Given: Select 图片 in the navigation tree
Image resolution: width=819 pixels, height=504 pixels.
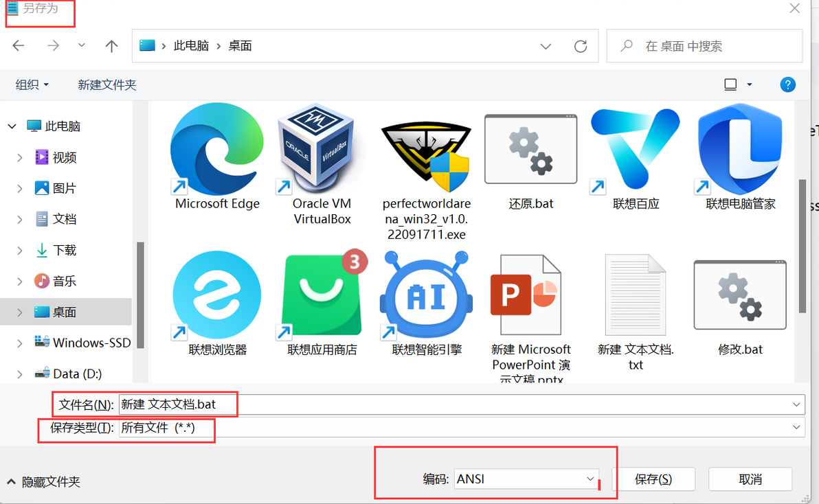Looking at the screenshot, I should (56, 188).
